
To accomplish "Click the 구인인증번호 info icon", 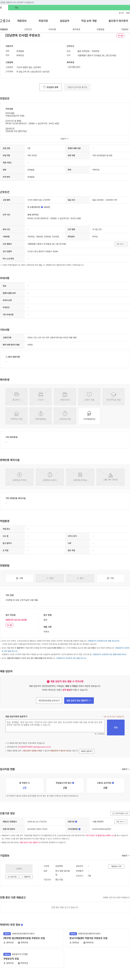I will click(79, 829).
